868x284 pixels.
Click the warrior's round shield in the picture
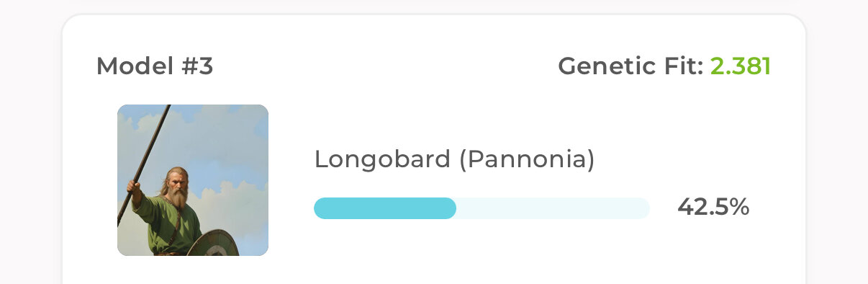[x=214, y=244]
